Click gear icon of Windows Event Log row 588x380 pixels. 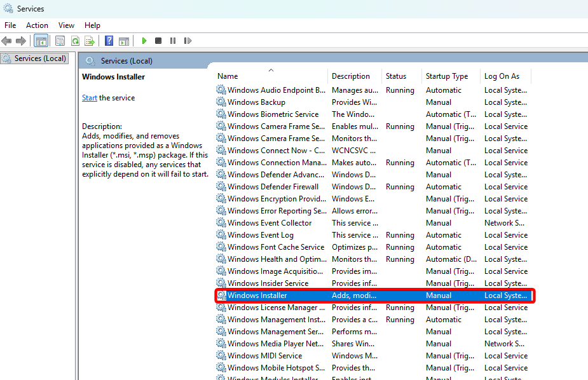coord(221,234)
